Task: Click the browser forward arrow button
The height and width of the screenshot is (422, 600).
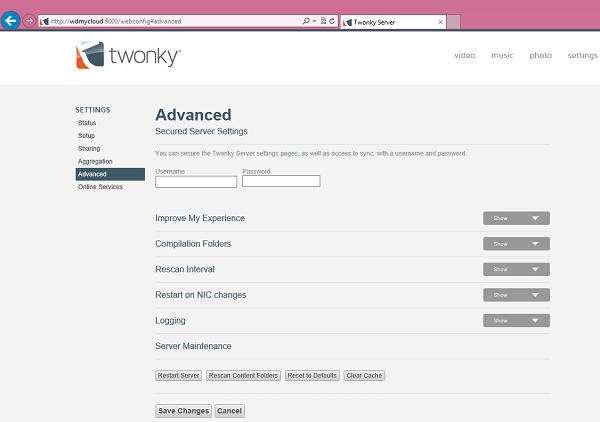Action: pyautogui.click(x=29, y=21)
